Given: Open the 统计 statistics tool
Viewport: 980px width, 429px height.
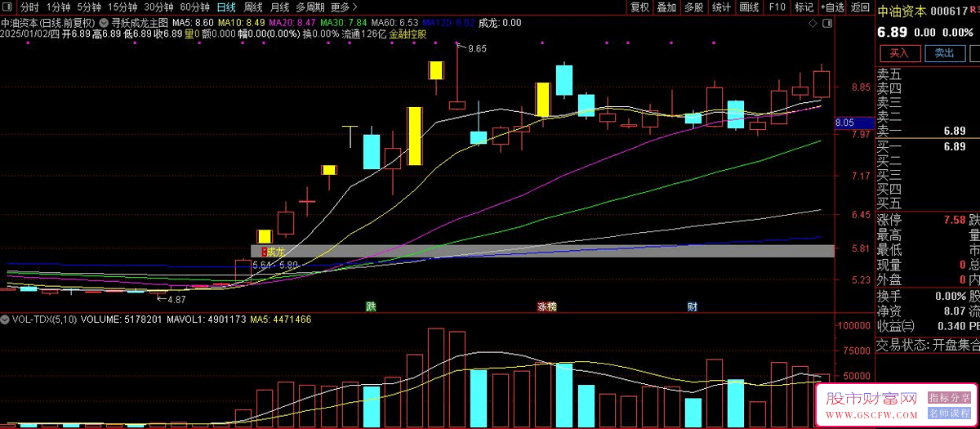Looking at the screenshot, I should (721, 7).
